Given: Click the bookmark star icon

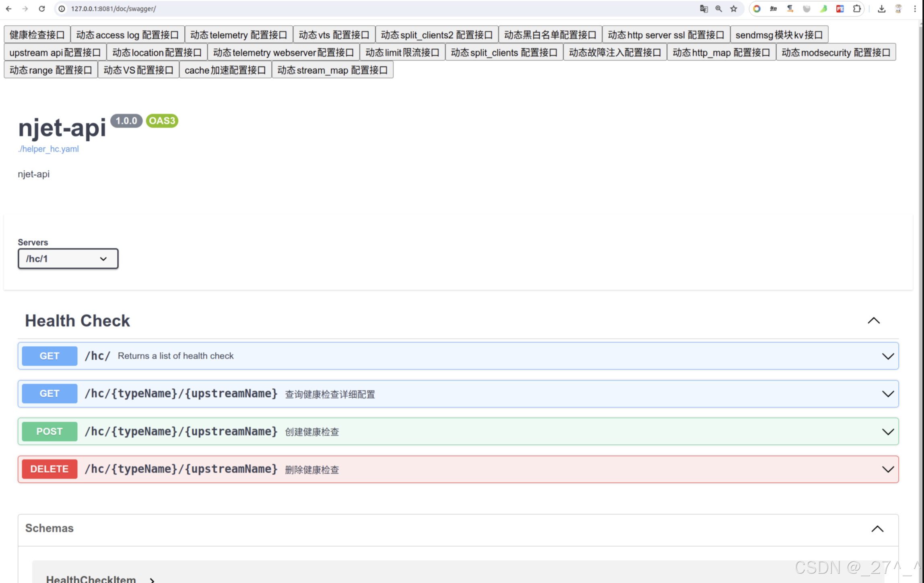Looking at the screenshot, I should pos(734,8).
